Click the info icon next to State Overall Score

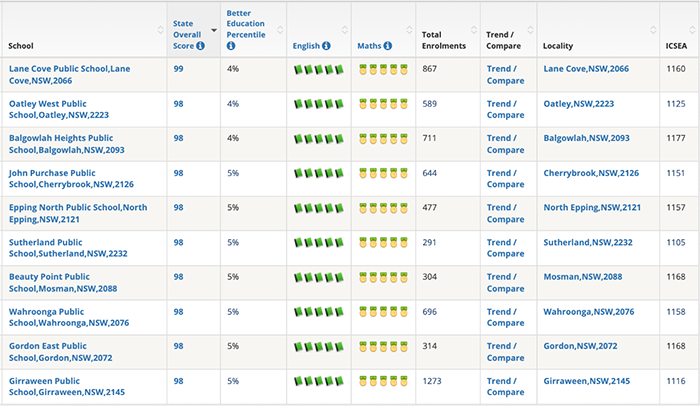tap(200, 46)
